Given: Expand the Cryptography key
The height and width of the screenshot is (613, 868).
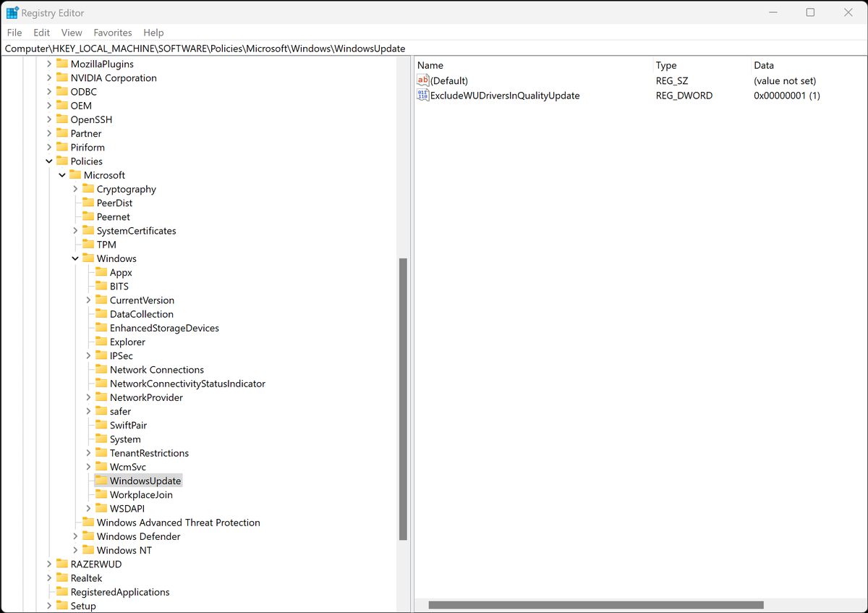Looking at the screenshot, I should pos(75,189).
